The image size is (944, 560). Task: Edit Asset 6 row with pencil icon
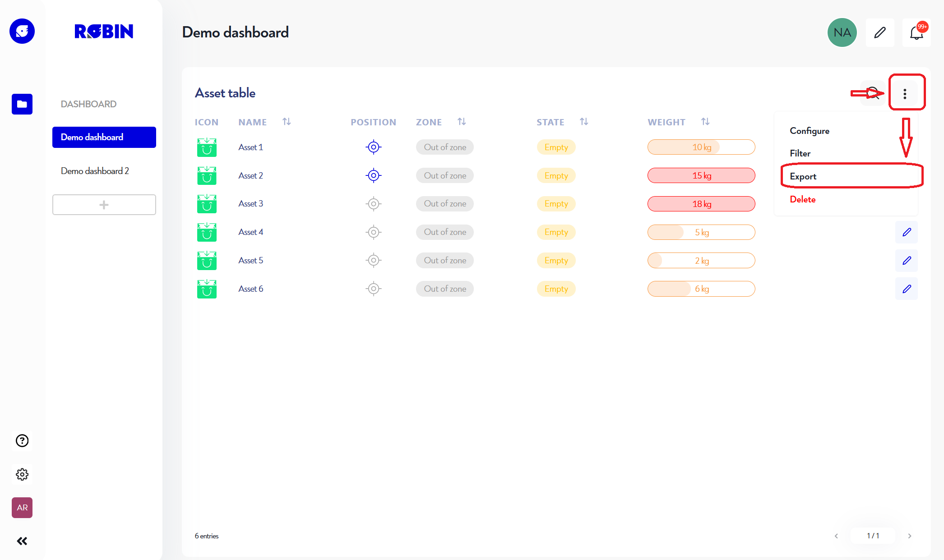pos(907,289)
